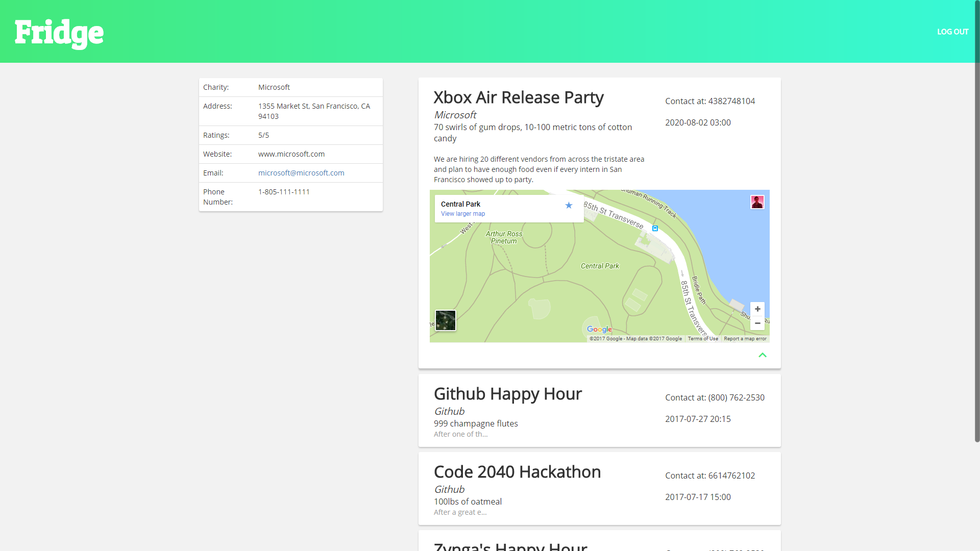Open the map Terms of Use
980x551 pixels.
click(x=702, y=339)
